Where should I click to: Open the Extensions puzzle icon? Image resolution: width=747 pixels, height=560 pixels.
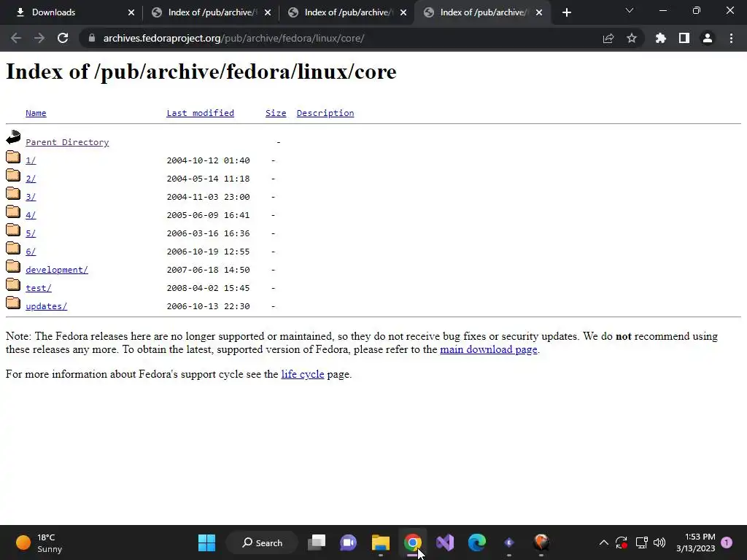661,38
